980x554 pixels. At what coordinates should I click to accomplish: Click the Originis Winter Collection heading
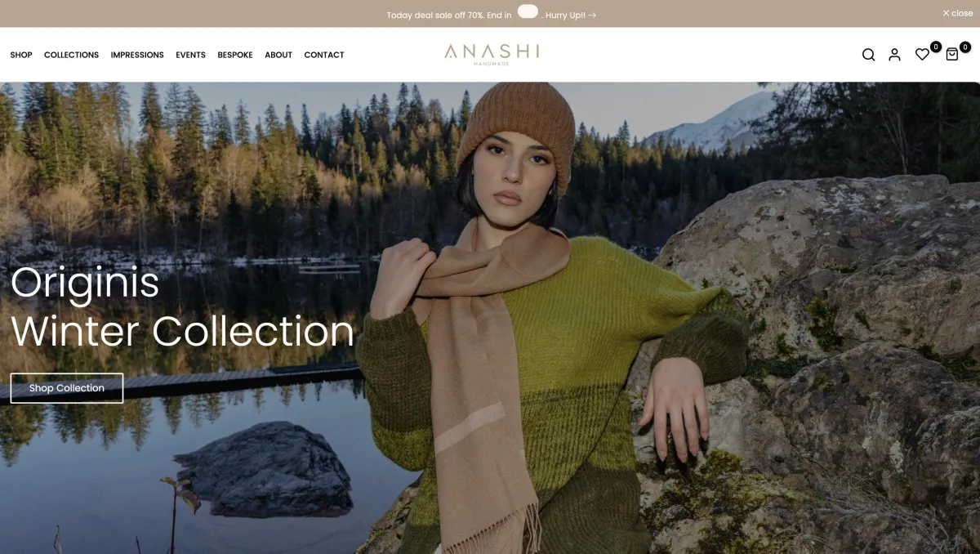(x=183, y=306)
